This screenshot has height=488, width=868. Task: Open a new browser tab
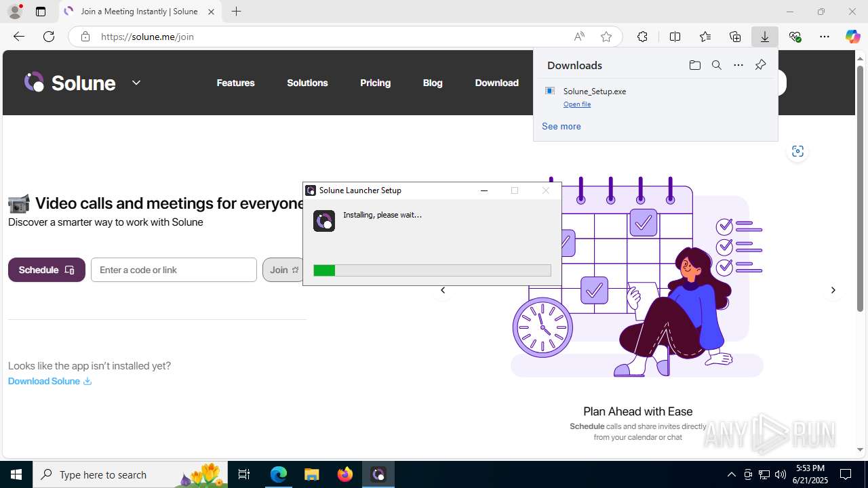[236, 12]
